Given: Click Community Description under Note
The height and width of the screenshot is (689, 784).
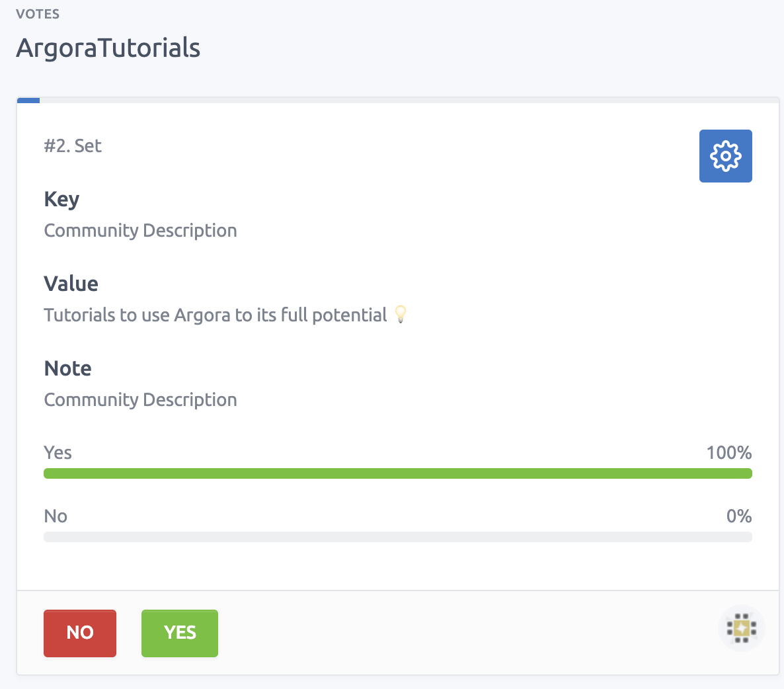Looking at the screenshot, I should (x=140, y=400).
